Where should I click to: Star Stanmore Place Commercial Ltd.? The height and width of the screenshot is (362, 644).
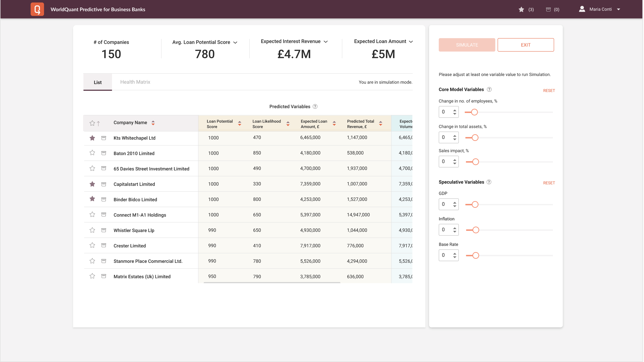coord(92,261)
